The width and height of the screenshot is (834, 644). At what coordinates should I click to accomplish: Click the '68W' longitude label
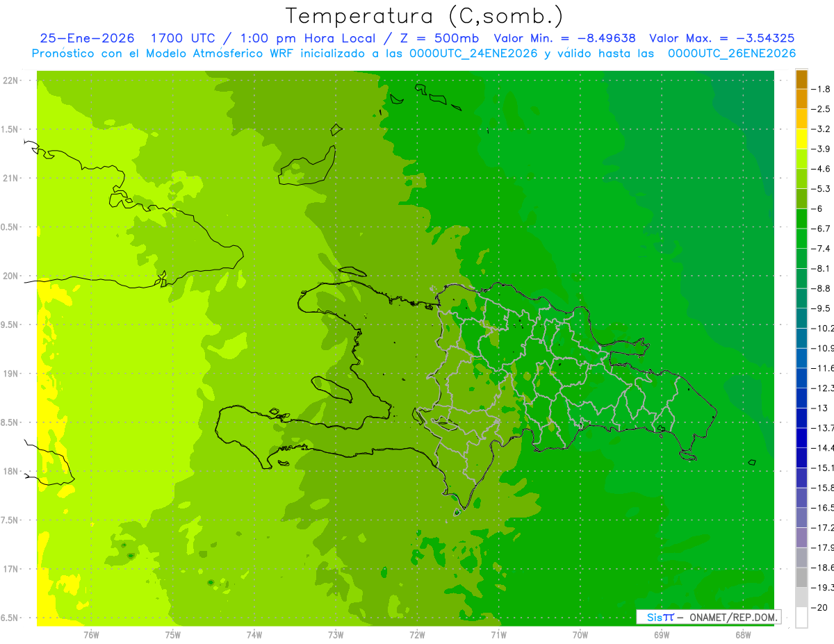click(743, 634)
